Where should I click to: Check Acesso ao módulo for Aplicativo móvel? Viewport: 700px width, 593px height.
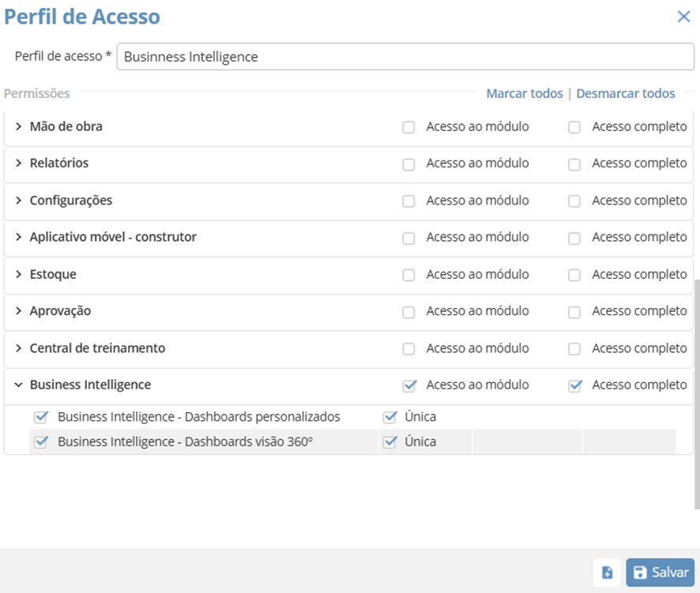coord(408,238)
